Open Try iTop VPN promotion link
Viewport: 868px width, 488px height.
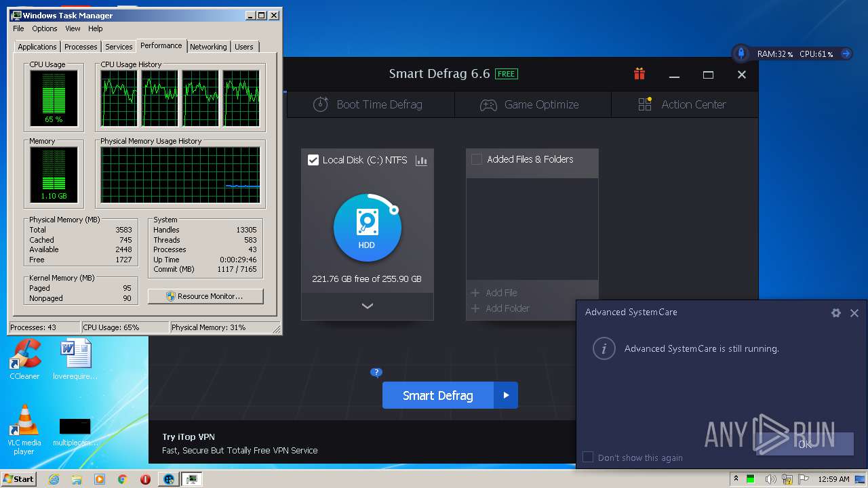click(x=189, y=437)
